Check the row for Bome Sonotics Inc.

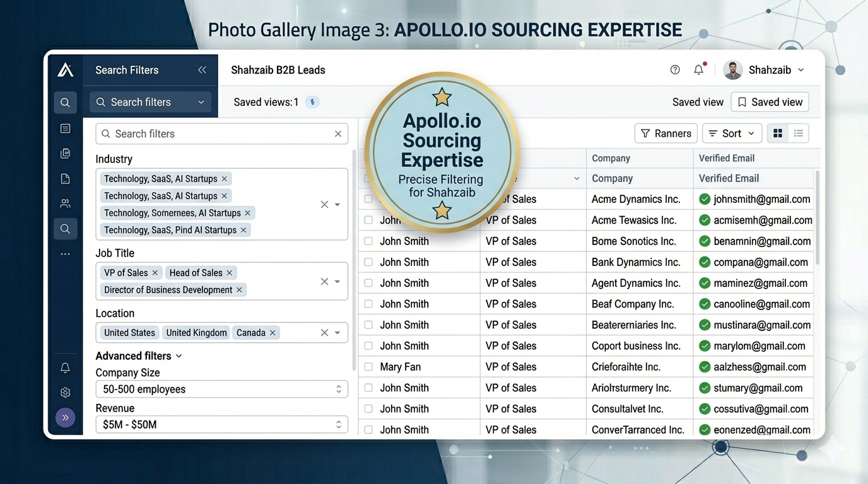tap(368, 241)
